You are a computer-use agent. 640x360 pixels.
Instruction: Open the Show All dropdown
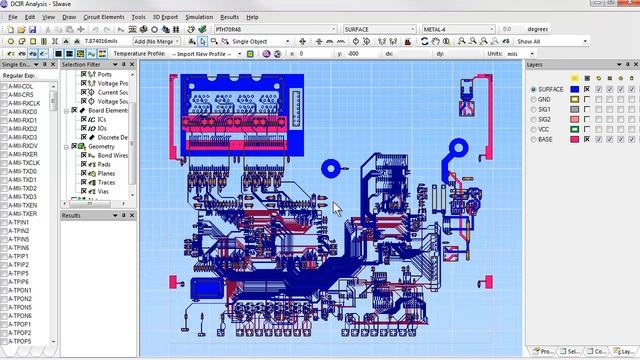[x=585, y=42]
